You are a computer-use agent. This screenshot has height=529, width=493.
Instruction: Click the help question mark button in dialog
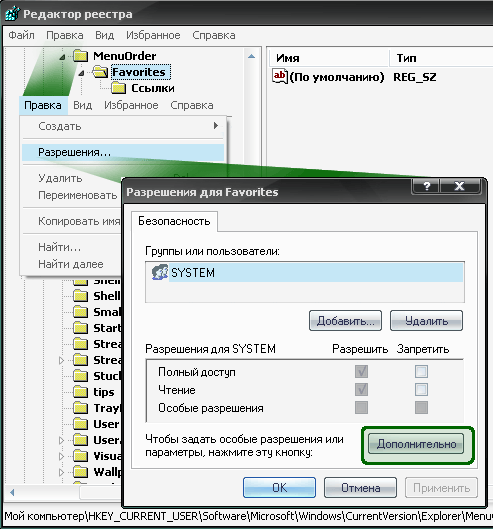point(426,186)
